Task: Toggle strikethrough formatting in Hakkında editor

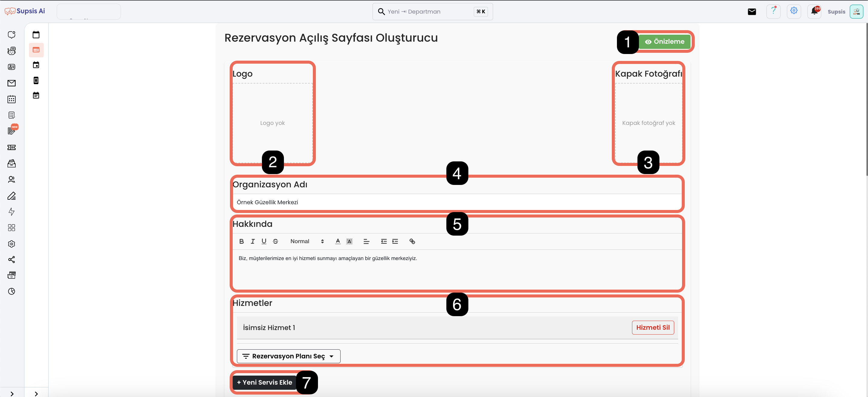Action: click(275, 242)
